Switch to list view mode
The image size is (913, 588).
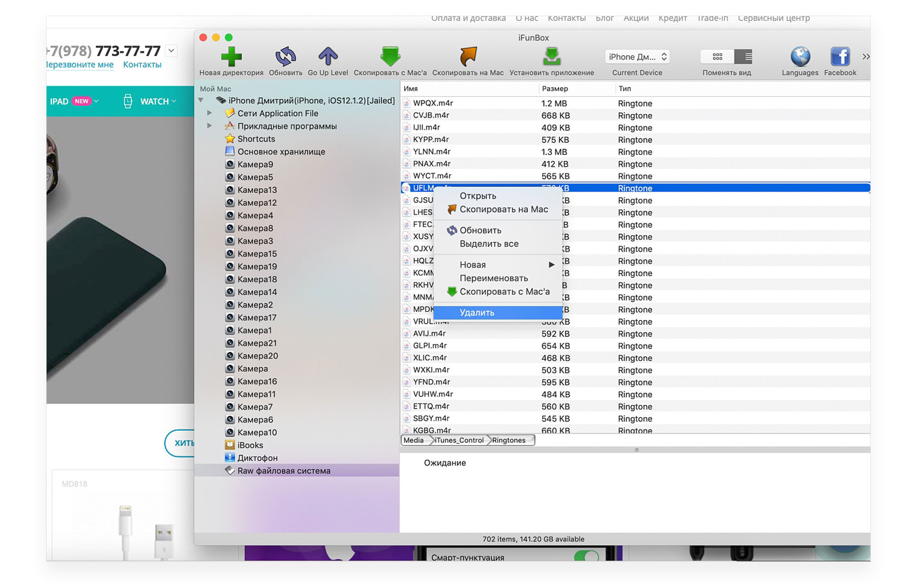(x=743, y=57)
